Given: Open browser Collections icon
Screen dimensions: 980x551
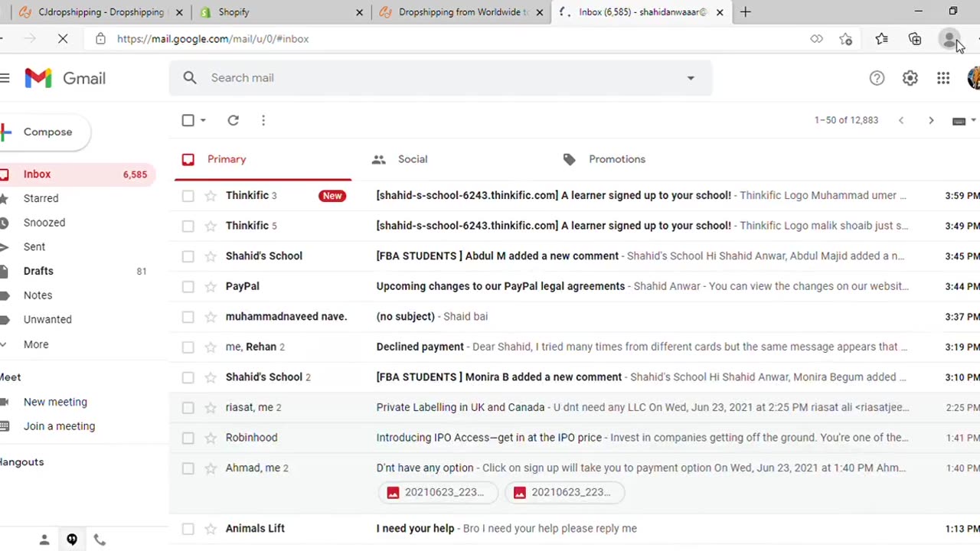Looking at the screenshot, I should [915, 39].
